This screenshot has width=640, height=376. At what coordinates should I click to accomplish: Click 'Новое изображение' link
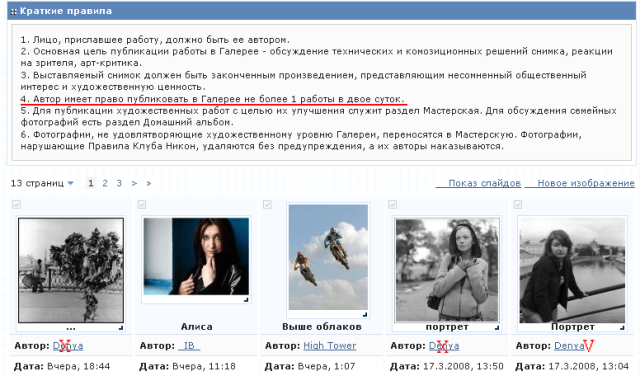point(585,183)
